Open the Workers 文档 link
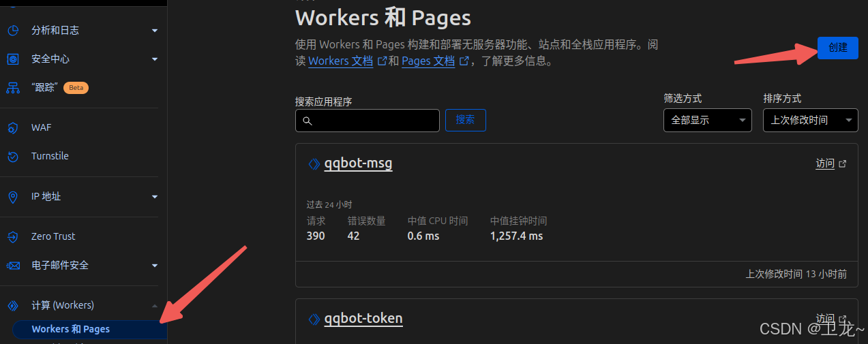The image size is (868, 344). (341, 61)
